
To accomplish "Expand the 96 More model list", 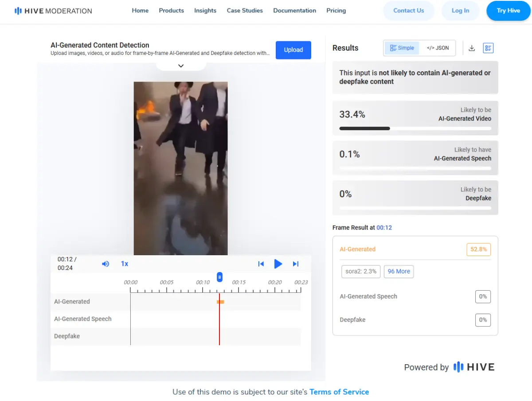I will [x=399, y=271].
